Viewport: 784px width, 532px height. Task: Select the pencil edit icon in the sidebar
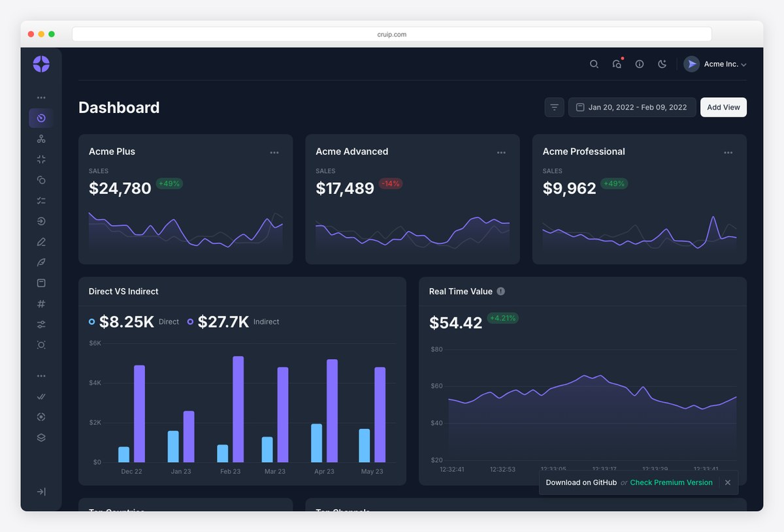pos(41,242)
